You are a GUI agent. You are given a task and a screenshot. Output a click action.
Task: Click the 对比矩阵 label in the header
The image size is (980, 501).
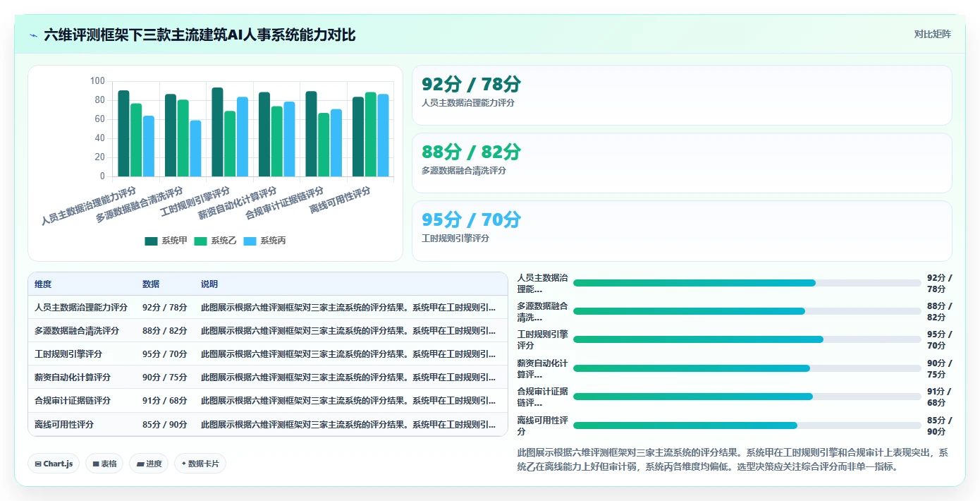[x=932, y=35]
